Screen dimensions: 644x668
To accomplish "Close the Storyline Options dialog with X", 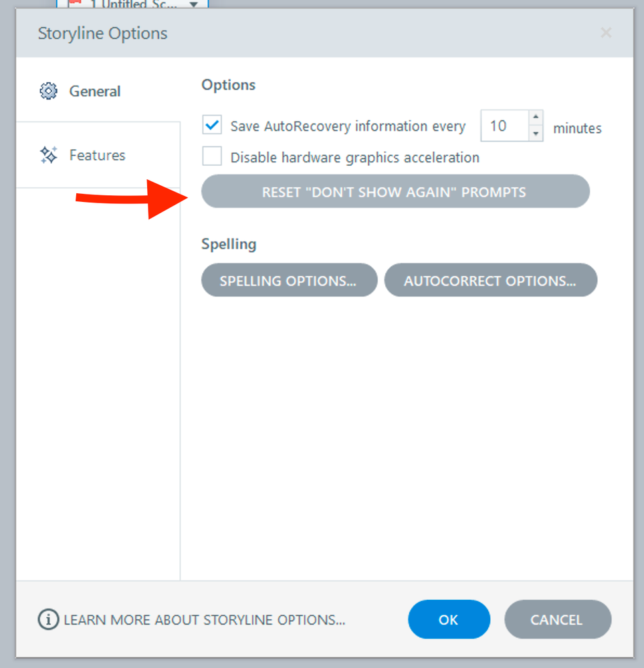I will click(x=606, y=33).
